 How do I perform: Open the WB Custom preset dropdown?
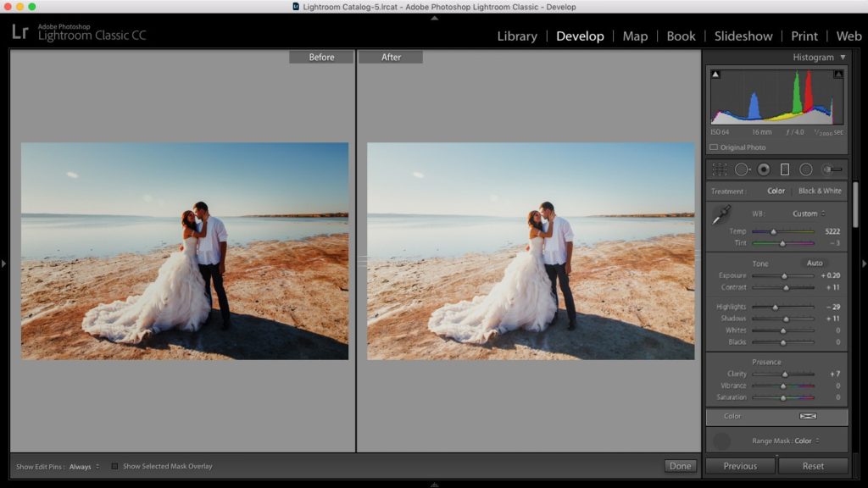pyautogui.click(x=809, y=213)
